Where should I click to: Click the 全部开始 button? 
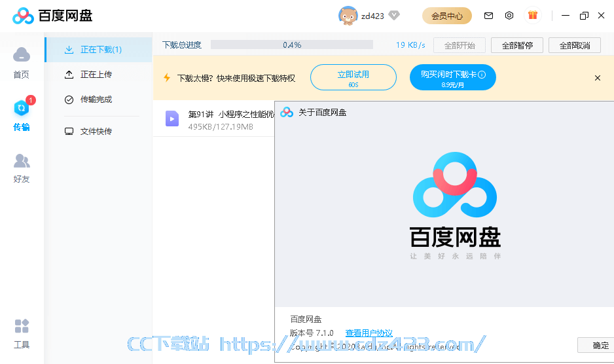tap(460, 45)
